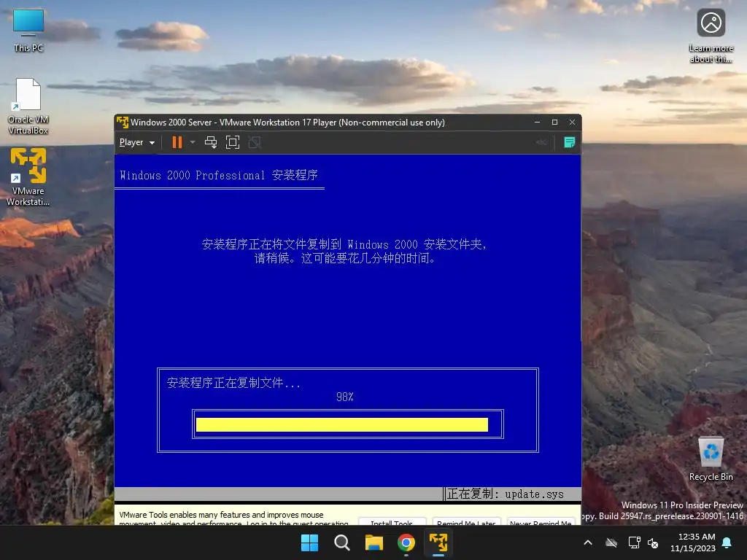Open the VMware notes panel icon
Viewport: 747px width, 560px height.
569,142
